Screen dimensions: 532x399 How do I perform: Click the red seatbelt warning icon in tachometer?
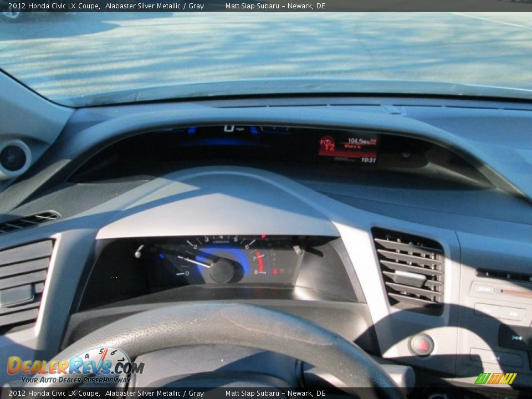(x=275, y=271)
